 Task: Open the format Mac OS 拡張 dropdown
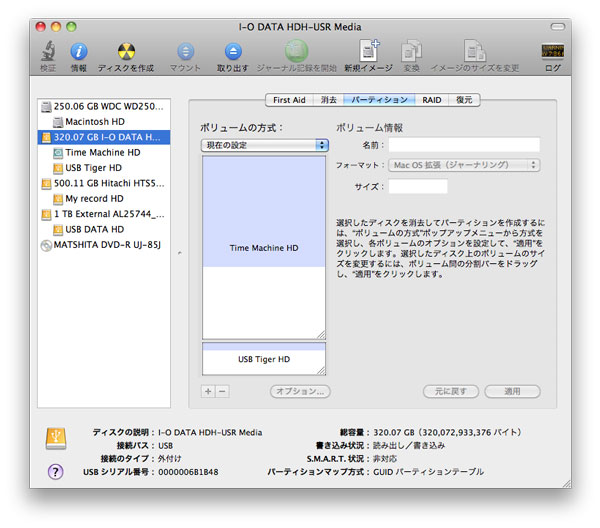pos(464,165)
